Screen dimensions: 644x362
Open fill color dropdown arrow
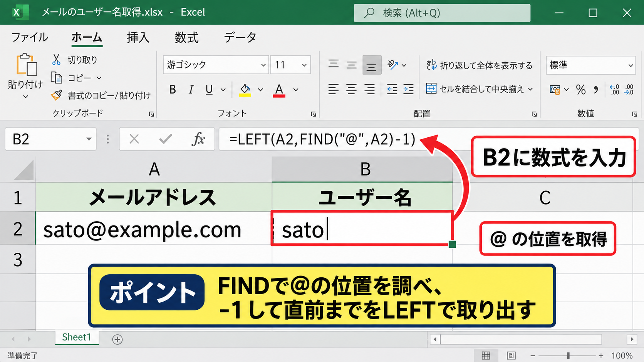tap(260, 90)
